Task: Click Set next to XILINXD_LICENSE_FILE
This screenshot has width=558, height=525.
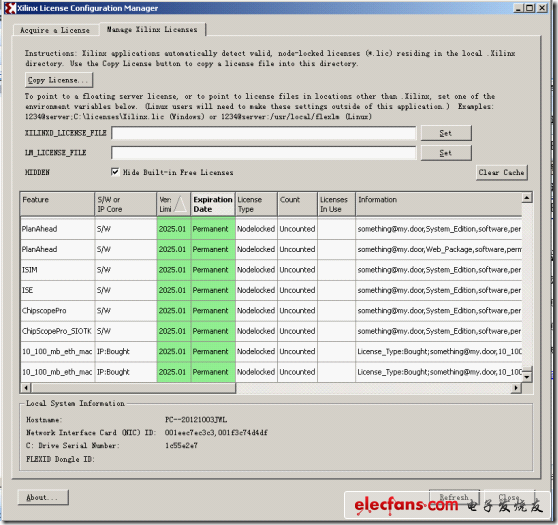Action: (446, 133)
